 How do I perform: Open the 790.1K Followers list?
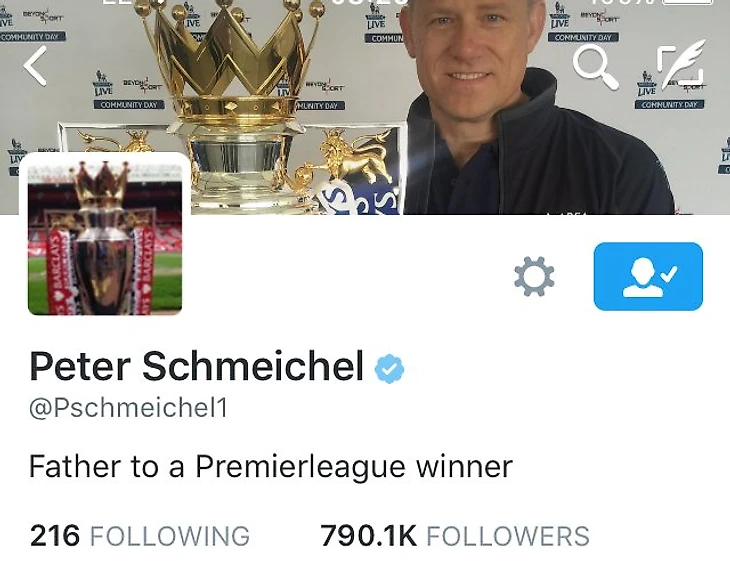(455, 535)
